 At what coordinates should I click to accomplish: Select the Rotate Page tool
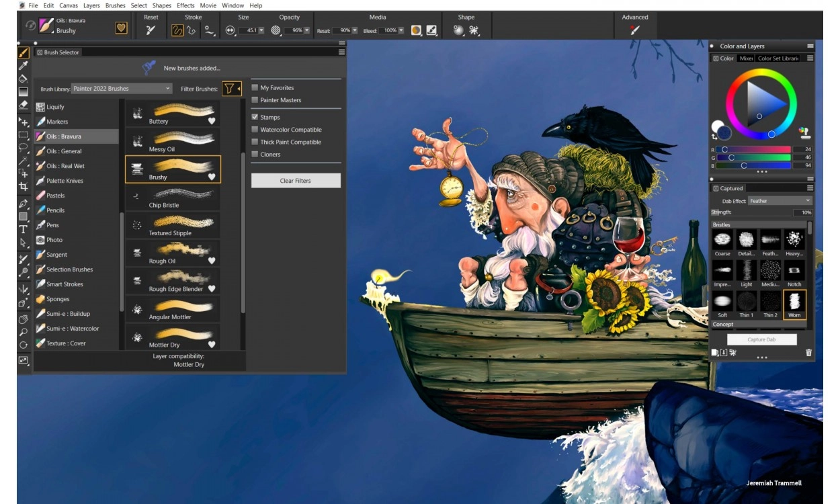coord(23,345)
